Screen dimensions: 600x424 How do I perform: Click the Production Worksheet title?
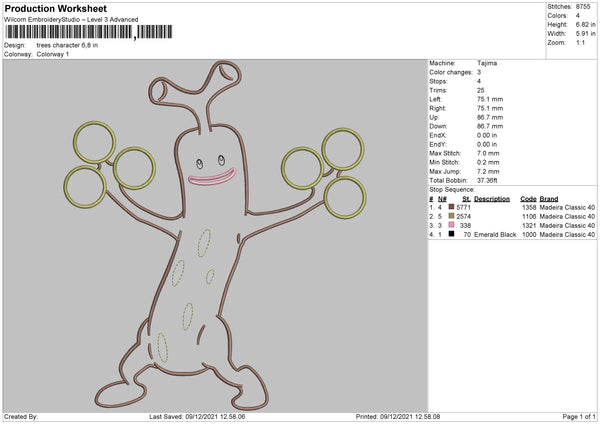pos(55,8)
